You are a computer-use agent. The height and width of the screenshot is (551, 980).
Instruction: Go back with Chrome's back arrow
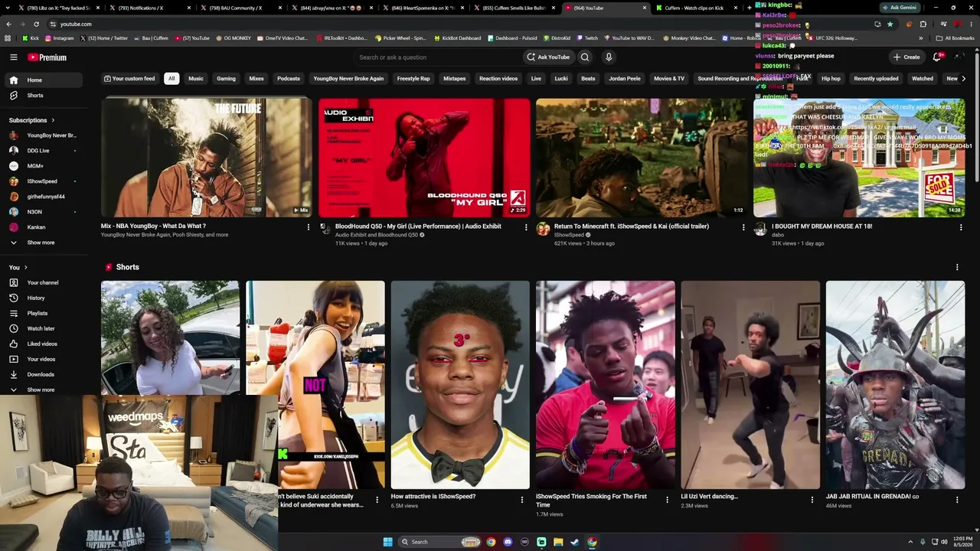(8, 24)
